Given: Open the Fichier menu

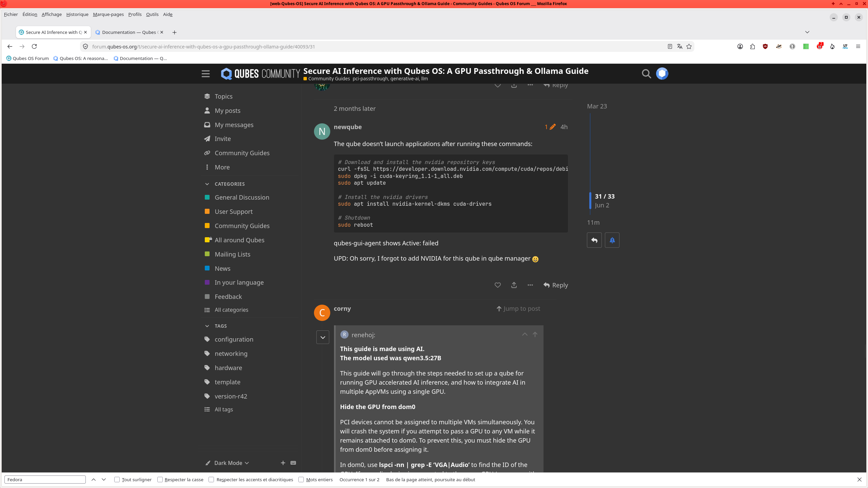Looking at the screenshot, I should tap(11, 14).
